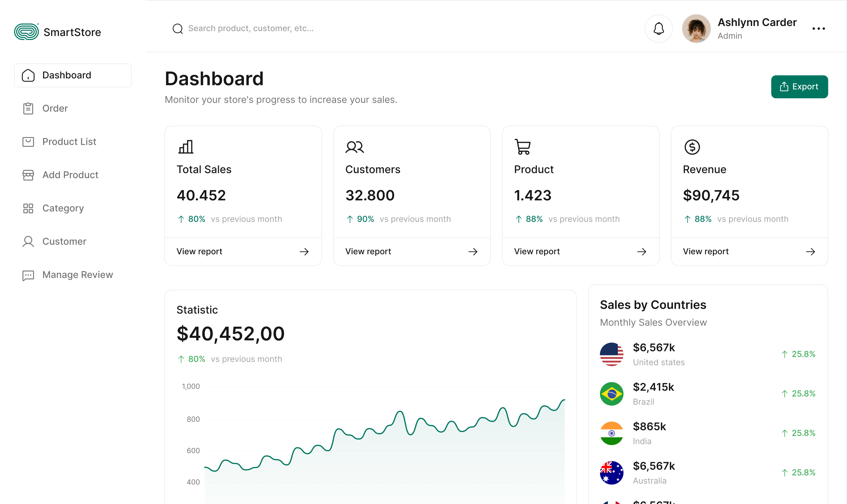Click the Manage Review chat icon
The height and width of the screenshot is (504, 847).
point(28,275)
